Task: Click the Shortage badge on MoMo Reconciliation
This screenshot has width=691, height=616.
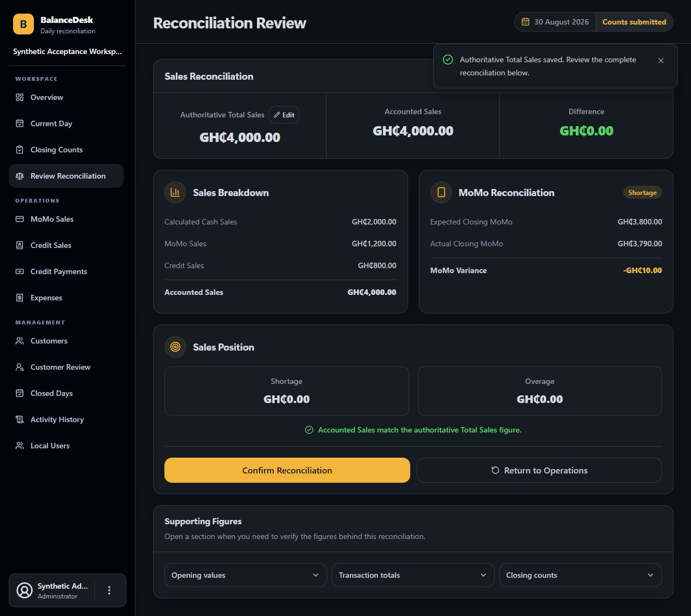Action: click(642, 192)
